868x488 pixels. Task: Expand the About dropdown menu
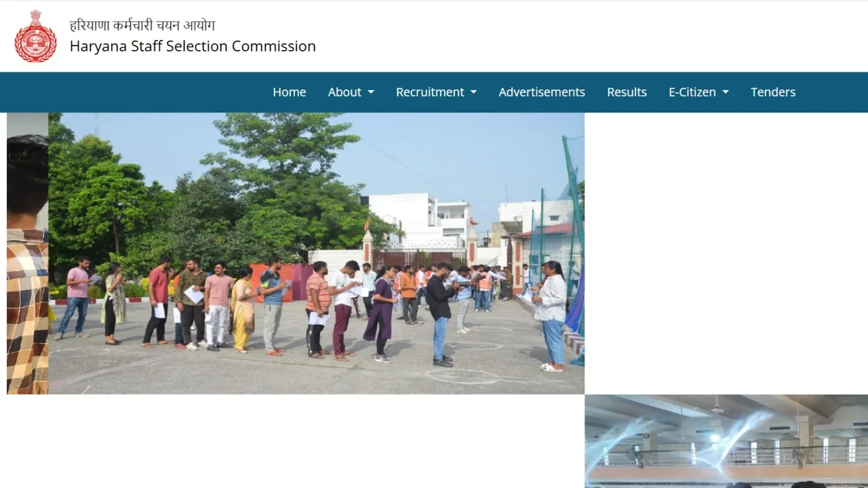click(351, 92)
